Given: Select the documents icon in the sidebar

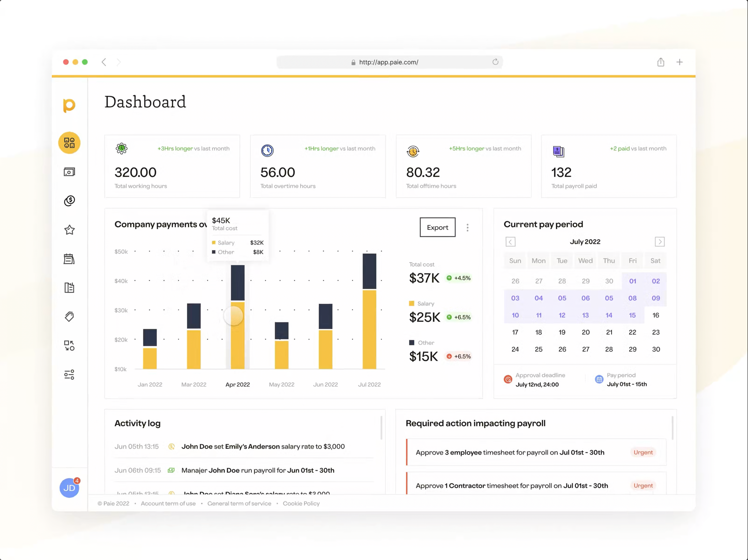Looking at the screenshot, I should pyautogui.click(x=69, y=288).
